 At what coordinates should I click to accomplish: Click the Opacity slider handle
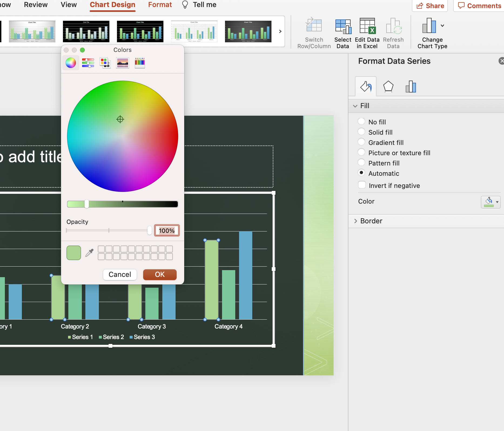(149, 230)
